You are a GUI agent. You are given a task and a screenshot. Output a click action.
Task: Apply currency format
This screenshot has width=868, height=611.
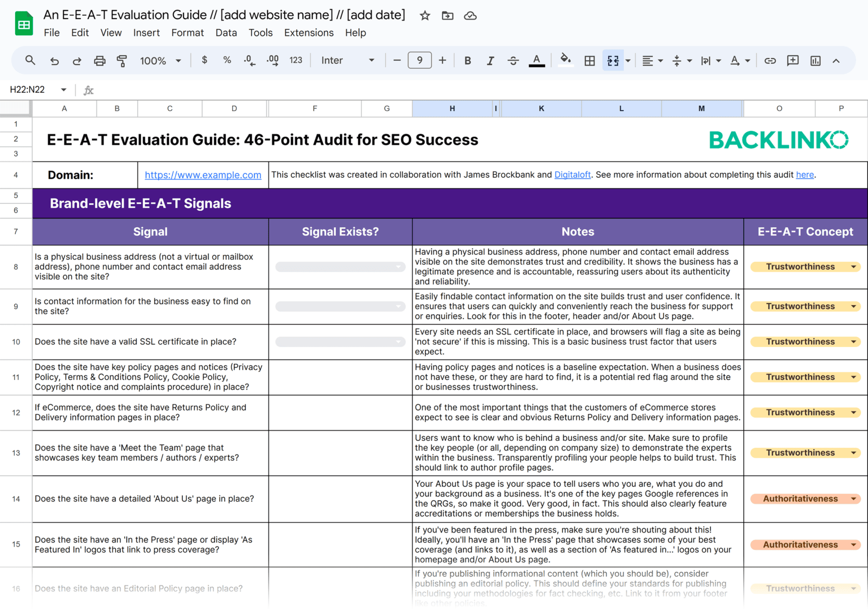point(205,60)
